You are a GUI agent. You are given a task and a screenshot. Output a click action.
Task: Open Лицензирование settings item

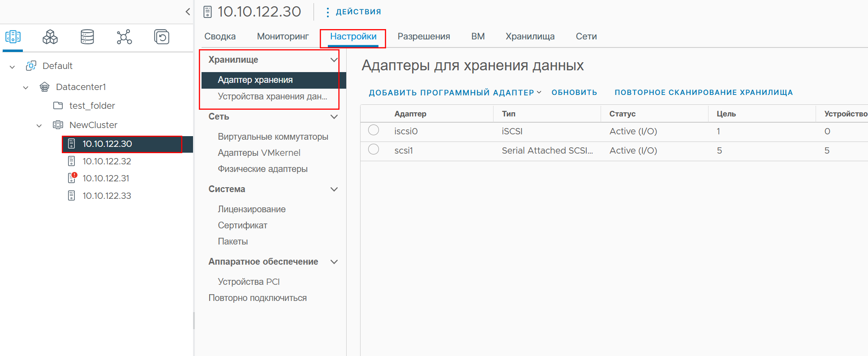(x=251, y=209)
